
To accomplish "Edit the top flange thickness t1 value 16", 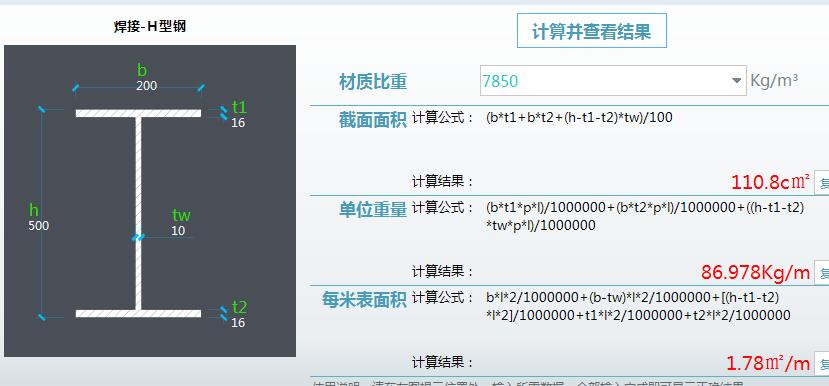I will [x=238, y=122].
